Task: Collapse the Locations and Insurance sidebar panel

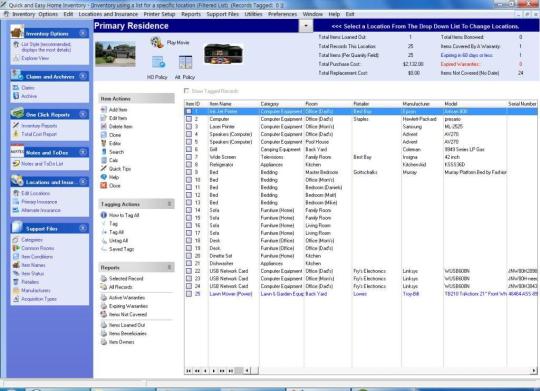Action: (83, 182)
